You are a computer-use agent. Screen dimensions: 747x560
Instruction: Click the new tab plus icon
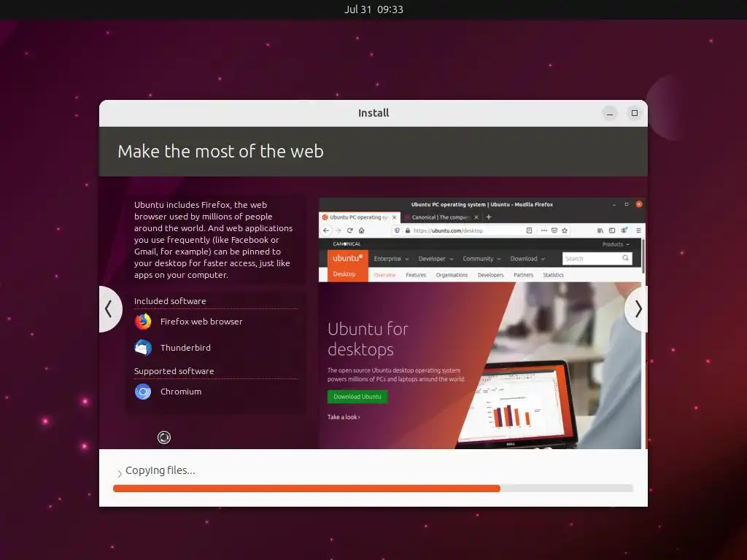click(x=488, y=217)
